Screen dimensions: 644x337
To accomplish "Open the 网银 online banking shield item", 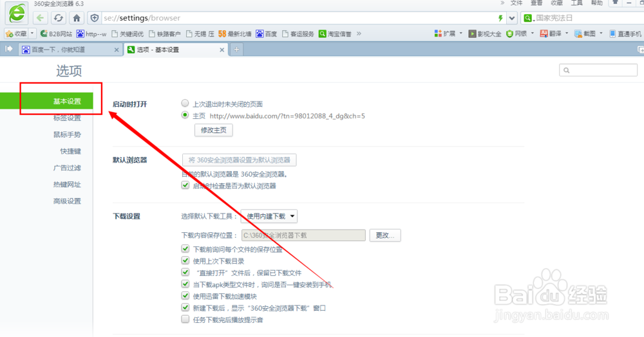I will [516, 33].
